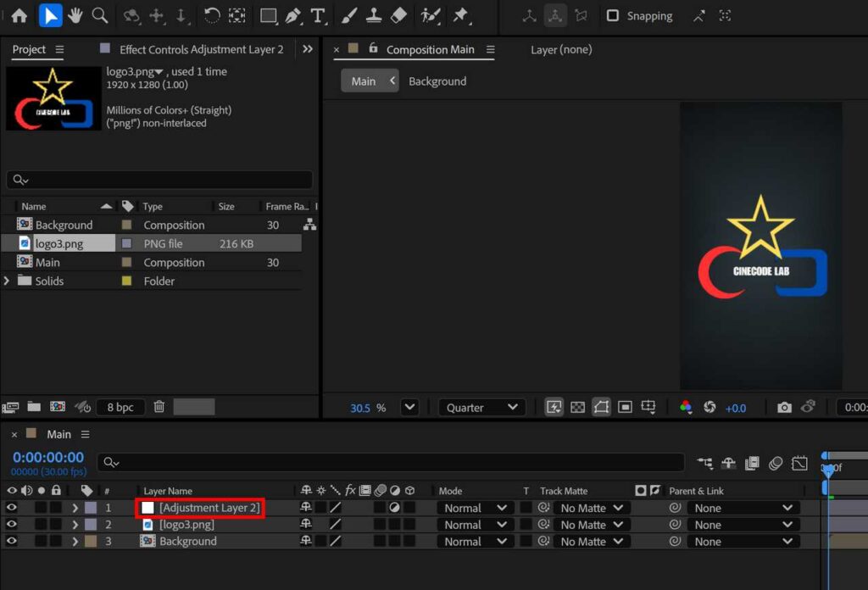Click the yellow label of Solids folder
The image size is (868, 590).
coord(127,281)
